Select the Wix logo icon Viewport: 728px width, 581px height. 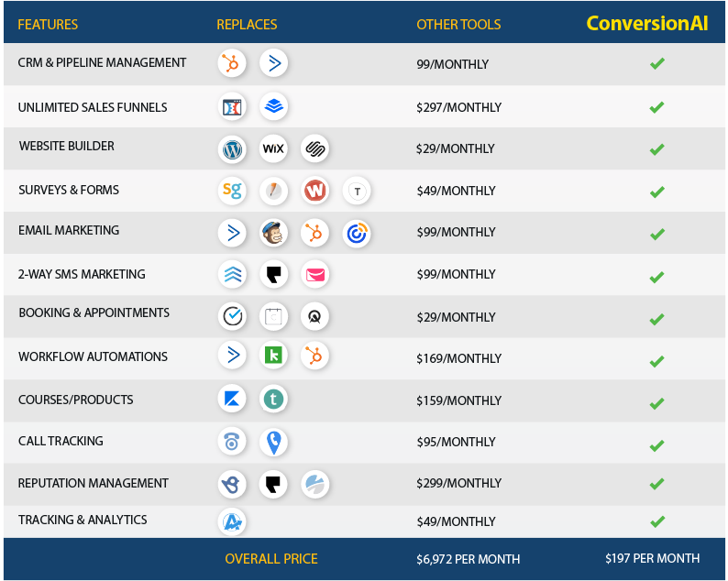[x=273, y=148]
